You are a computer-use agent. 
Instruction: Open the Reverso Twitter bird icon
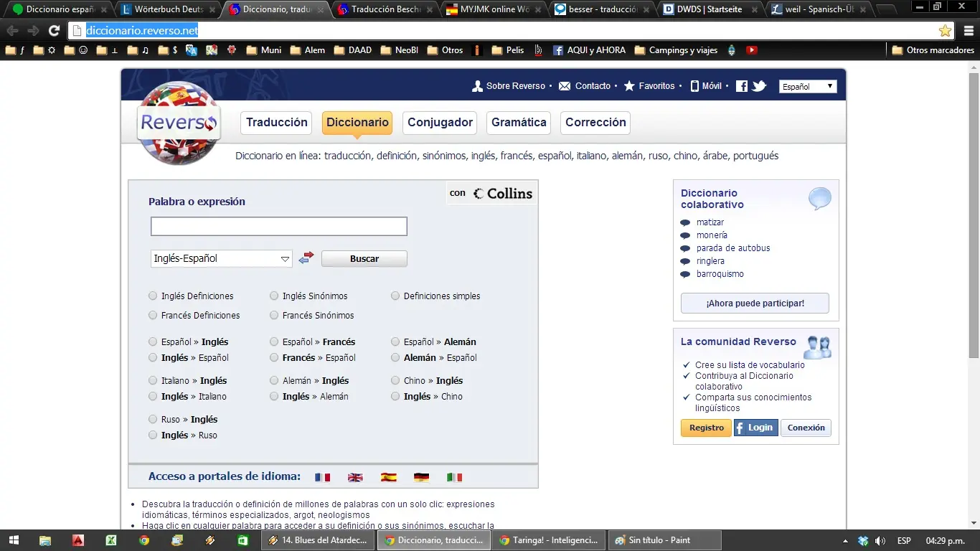[x=759, y=86]
